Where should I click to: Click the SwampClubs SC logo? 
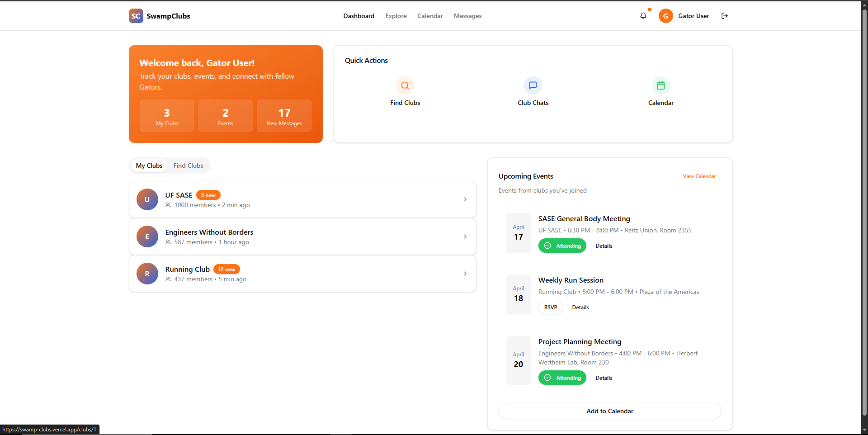(136, 16)
